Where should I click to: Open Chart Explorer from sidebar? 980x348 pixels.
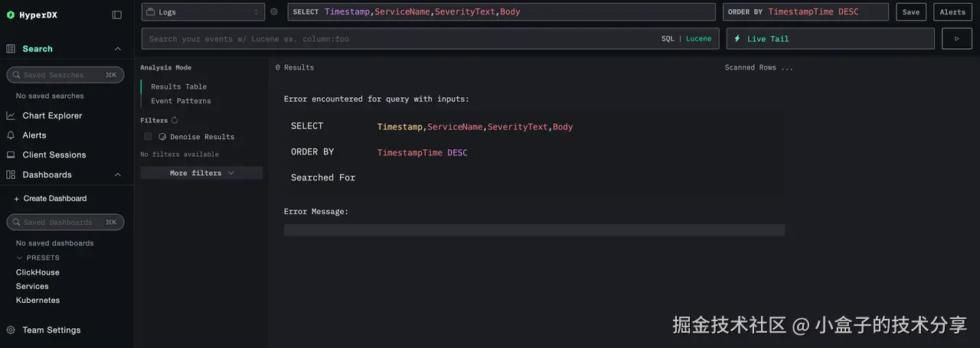click(52, 115)
